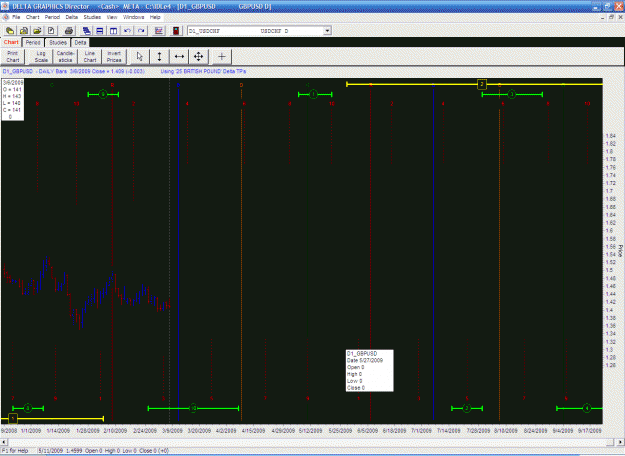Click the horizontal scrollbar right arrow
This screenshot has height=456, width=625.
click(x=621, y=442)
